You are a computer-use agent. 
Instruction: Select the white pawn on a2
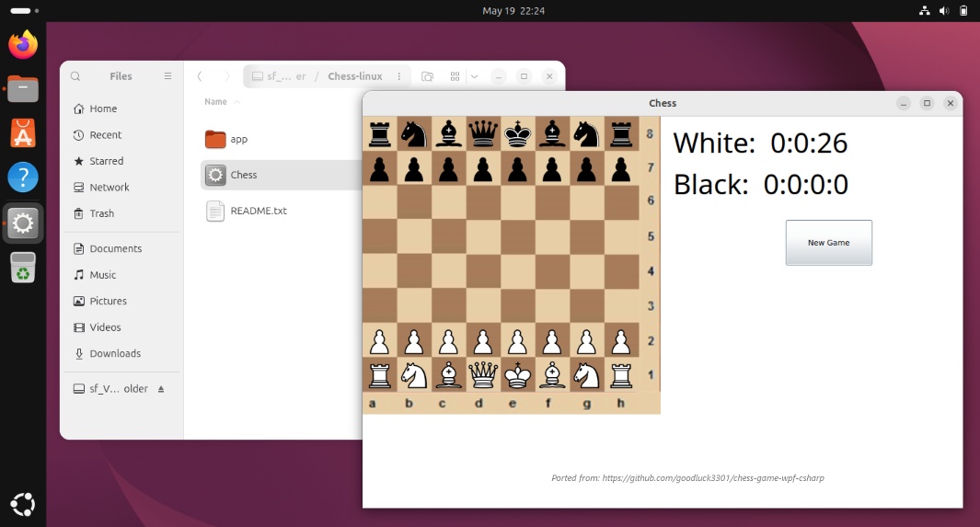pyautogui.click(x=379, y=340)
